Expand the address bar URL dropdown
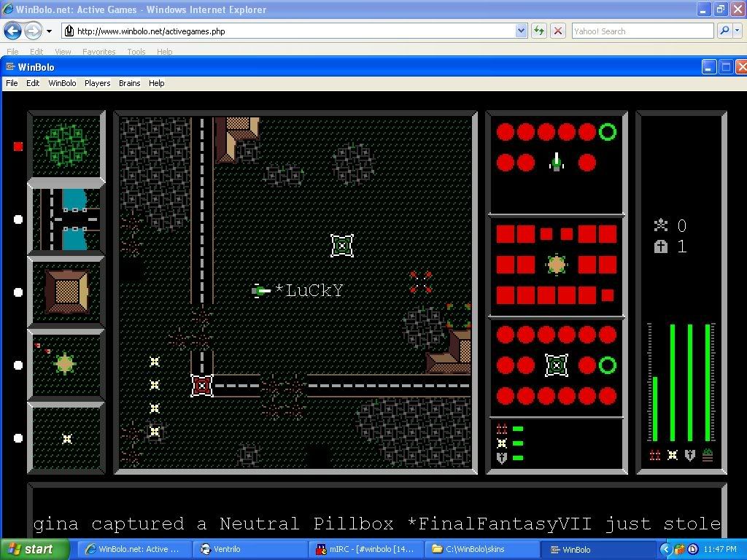 521,31
